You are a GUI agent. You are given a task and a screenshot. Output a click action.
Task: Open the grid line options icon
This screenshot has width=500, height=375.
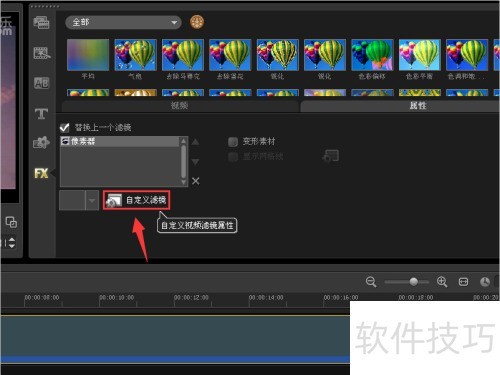click(x=331, y=156)
